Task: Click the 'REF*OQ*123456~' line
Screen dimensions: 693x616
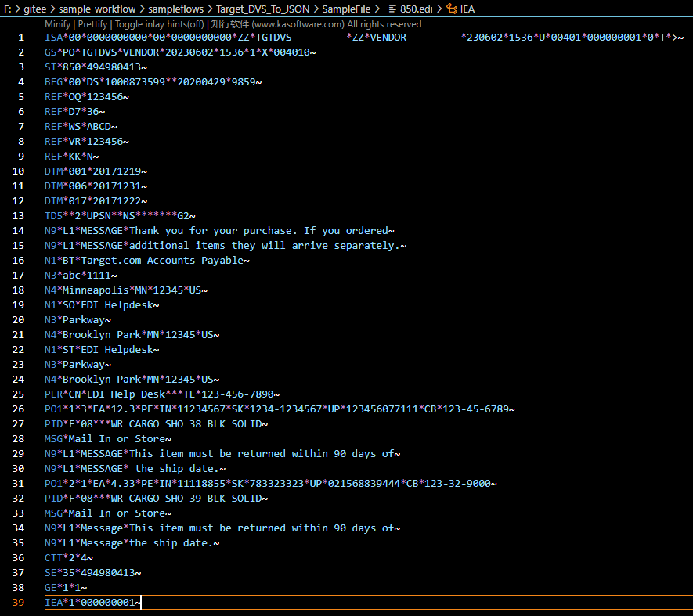Action: pos(87,97)
